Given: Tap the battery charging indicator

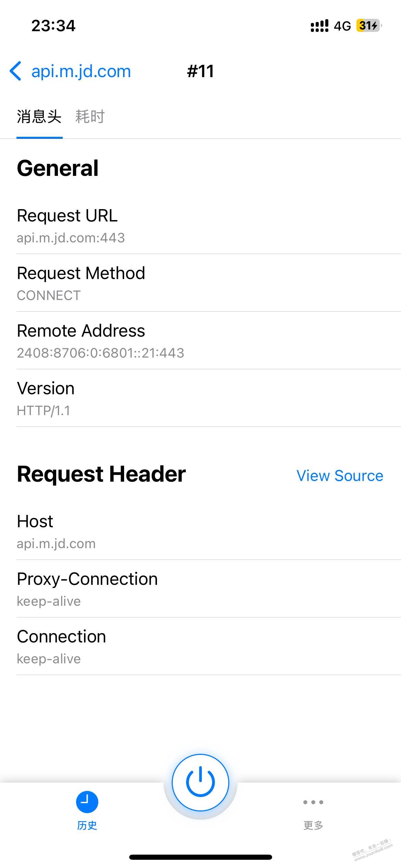Looking at the screenshot, I should click(x=369, y=26).
